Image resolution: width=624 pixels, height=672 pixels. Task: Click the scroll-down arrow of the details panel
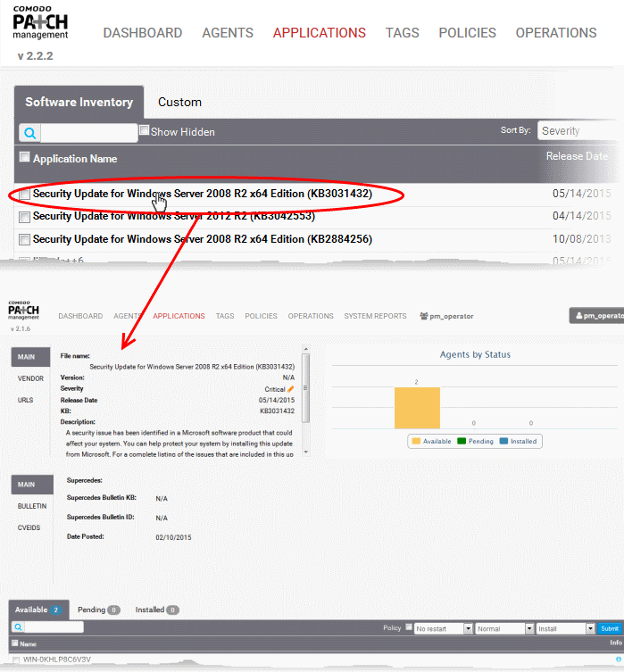point(305,452)
